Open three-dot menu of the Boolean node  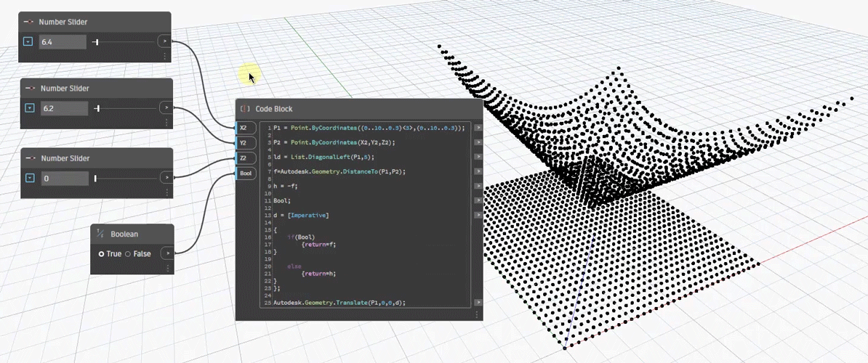coord(167,268)
